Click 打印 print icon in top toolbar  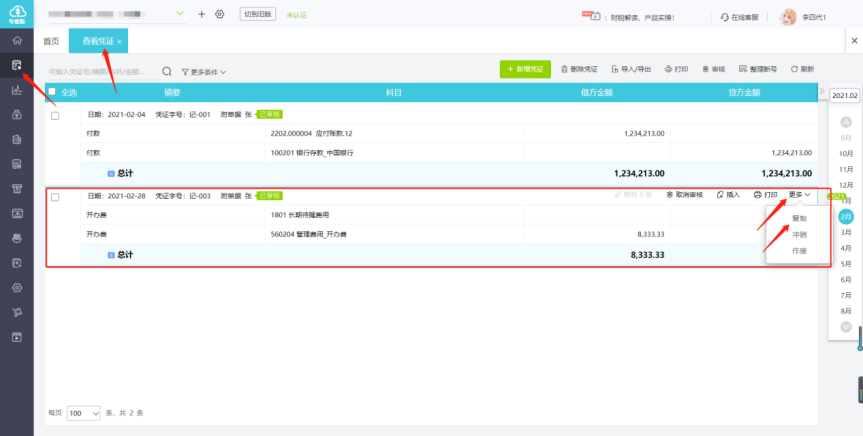[676, 70]
